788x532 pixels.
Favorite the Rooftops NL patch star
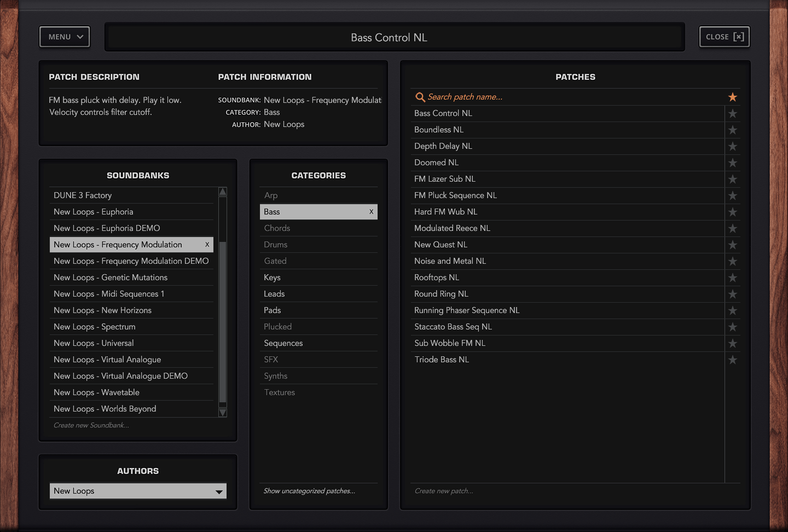(733, 277)
